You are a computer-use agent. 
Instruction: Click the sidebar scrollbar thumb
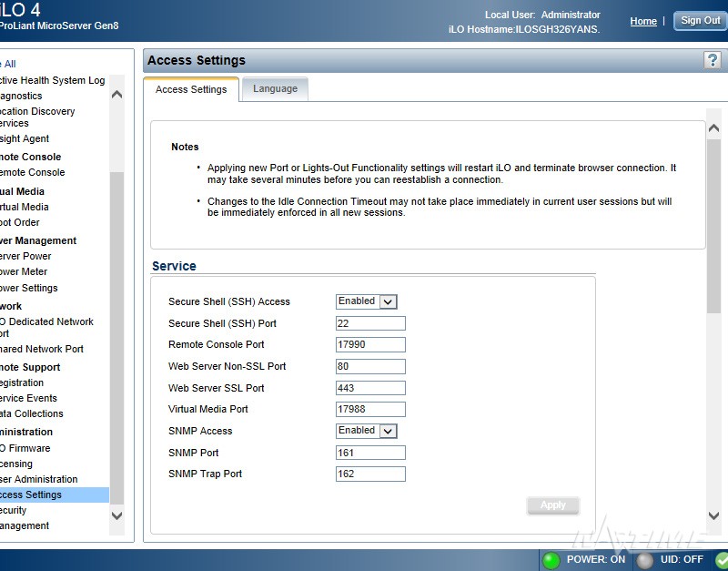coord(117,338)
